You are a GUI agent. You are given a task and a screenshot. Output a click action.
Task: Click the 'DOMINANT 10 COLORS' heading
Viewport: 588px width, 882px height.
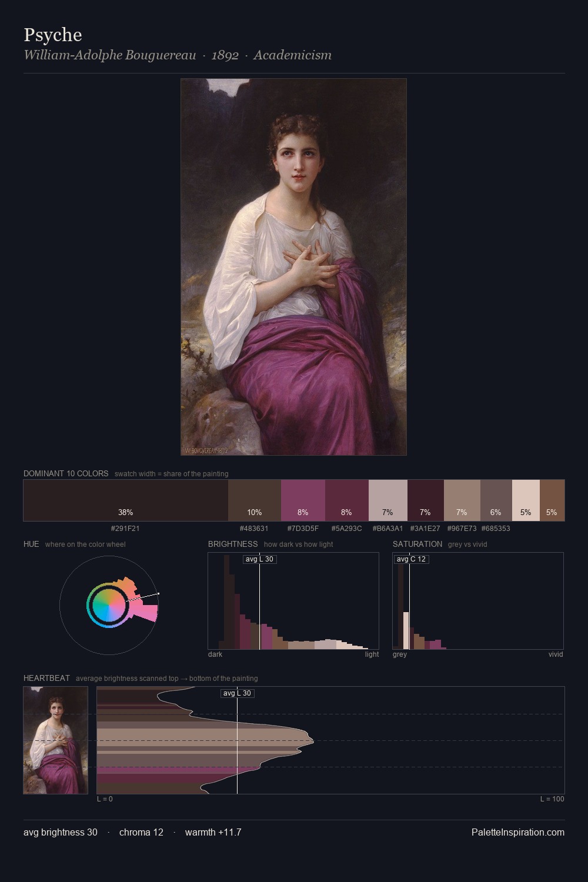tap(66, 473)
